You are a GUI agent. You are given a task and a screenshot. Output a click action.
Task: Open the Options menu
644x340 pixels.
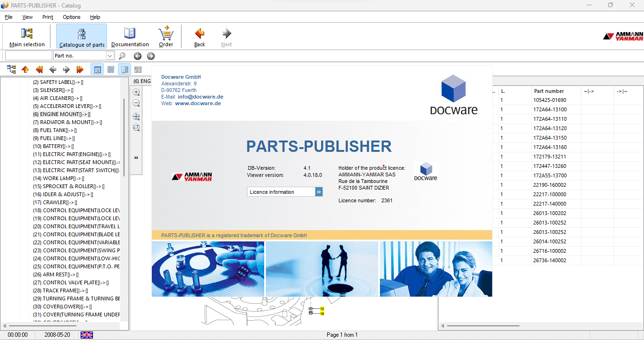72,17
